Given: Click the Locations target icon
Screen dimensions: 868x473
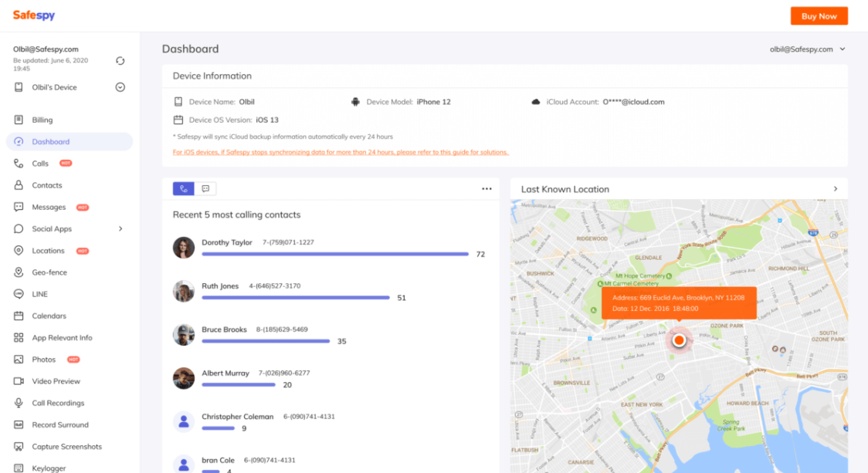Looking at the screenshot, I should (x=19, y=251).
